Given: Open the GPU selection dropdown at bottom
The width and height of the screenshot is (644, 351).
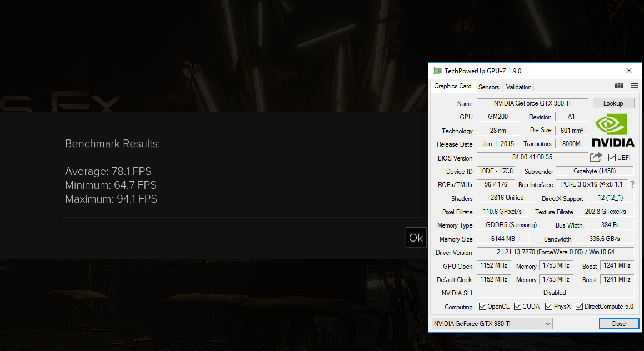Looking at the screenshot, I should pos(492,323).
